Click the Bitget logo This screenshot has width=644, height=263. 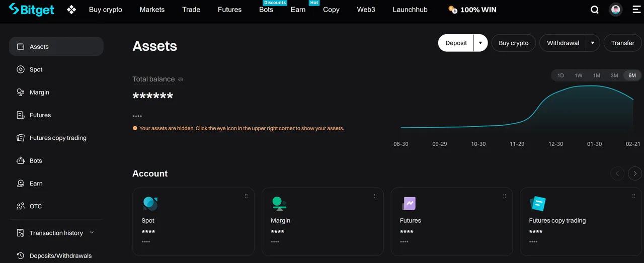(x=31, y=10)
